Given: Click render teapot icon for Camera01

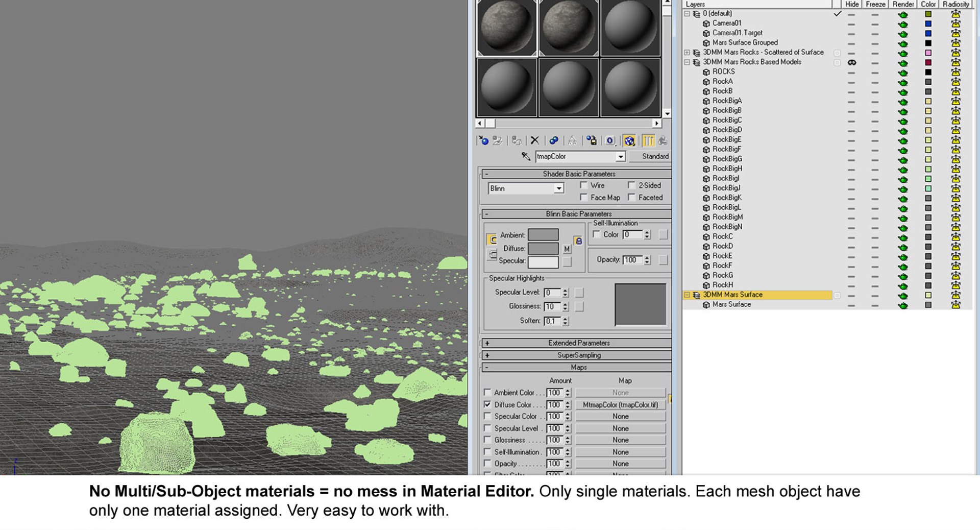Looking at the screenshot, I should [903, 23].
